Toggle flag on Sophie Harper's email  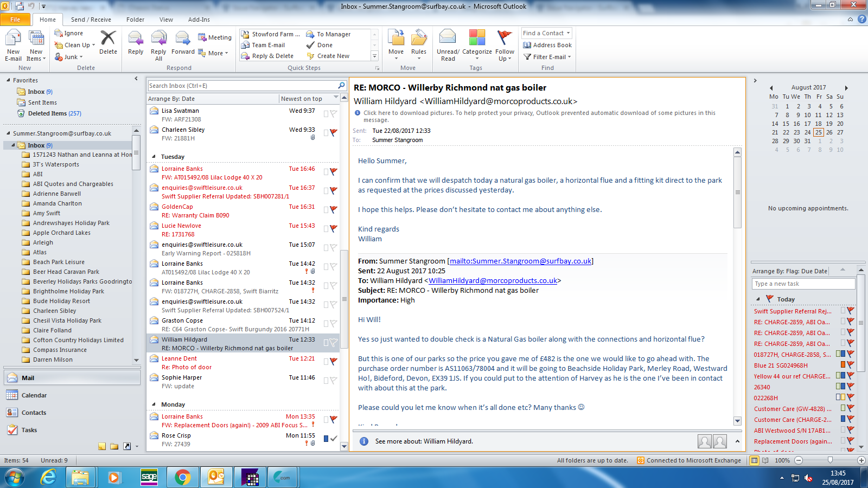(x=333, y=381)
